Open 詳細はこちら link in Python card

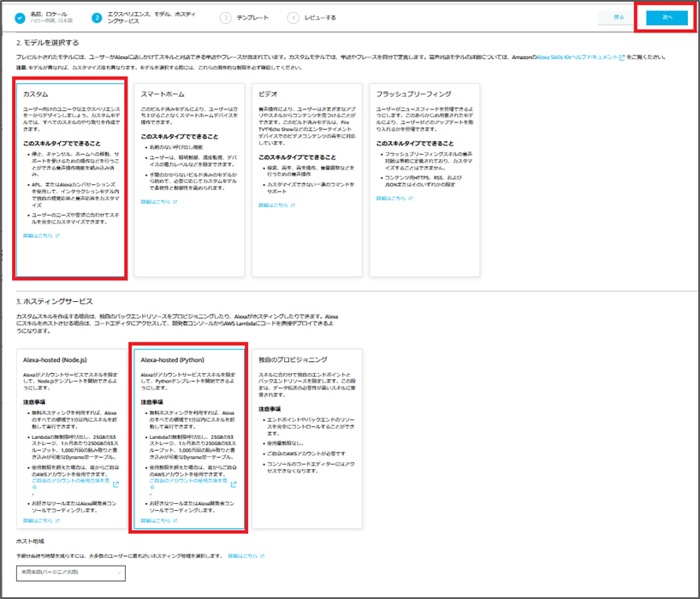pos(156,520)
